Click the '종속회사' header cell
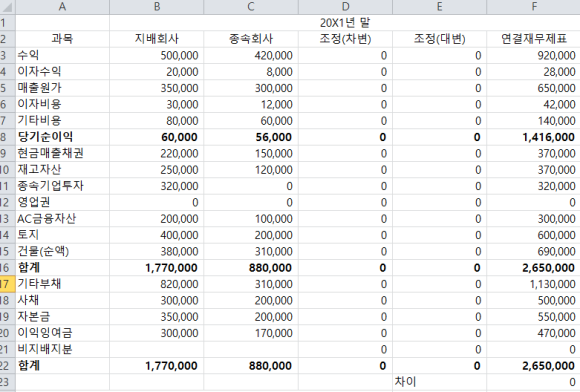The width and height of the screenshot is (580, 392). 251,39
